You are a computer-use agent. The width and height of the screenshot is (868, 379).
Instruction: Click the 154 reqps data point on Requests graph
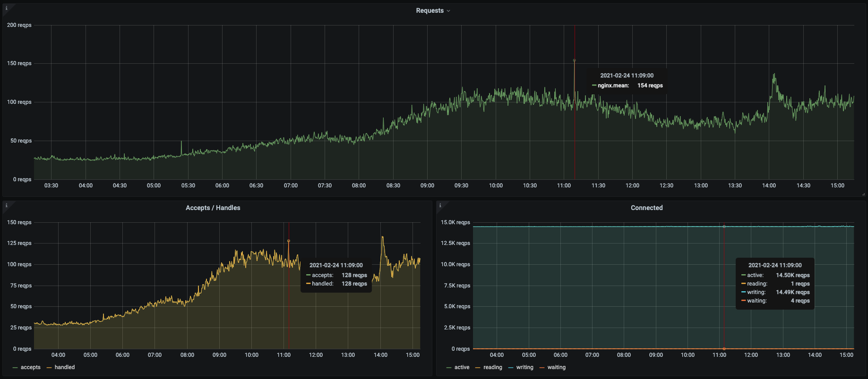coord(574,60)
